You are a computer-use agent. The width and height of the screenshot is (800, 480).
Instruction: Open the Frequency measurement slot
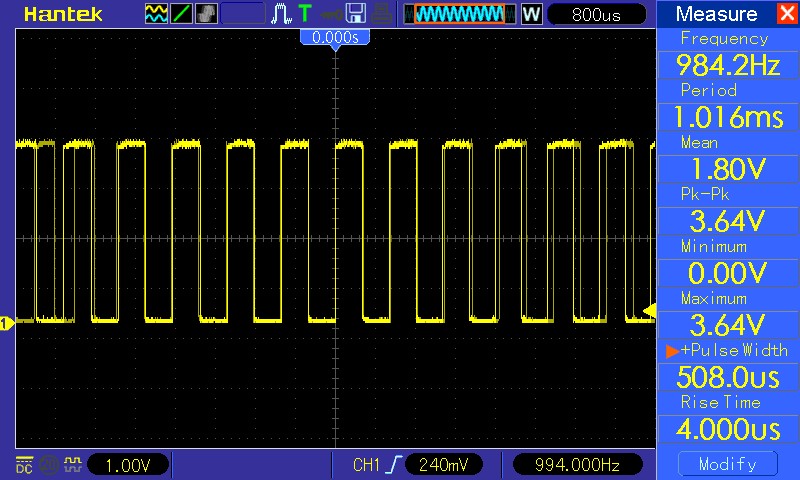pos(727,54)
